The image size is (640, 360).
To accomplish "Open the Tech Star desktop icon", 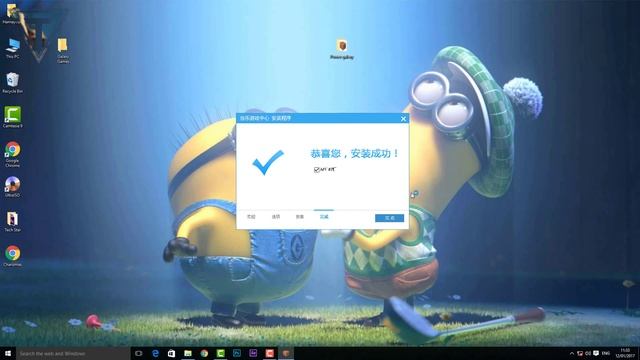I will click(x=13, y=222).
